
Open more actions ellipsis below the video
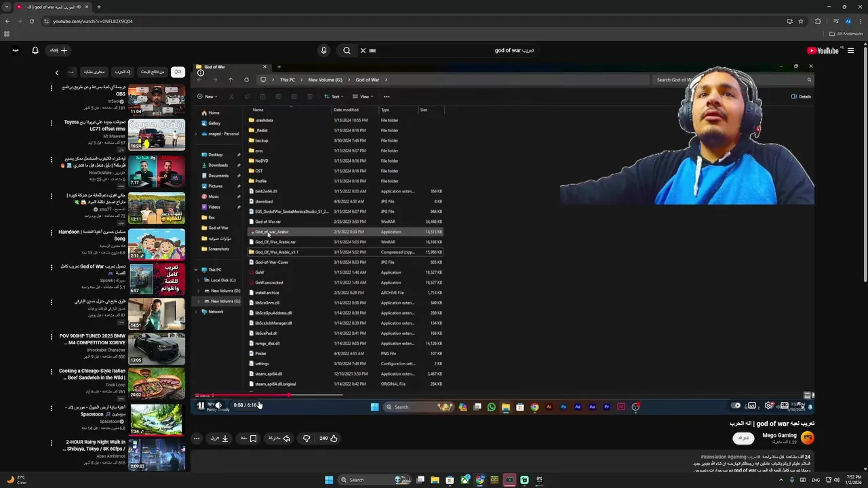click(x=197, y=439)
